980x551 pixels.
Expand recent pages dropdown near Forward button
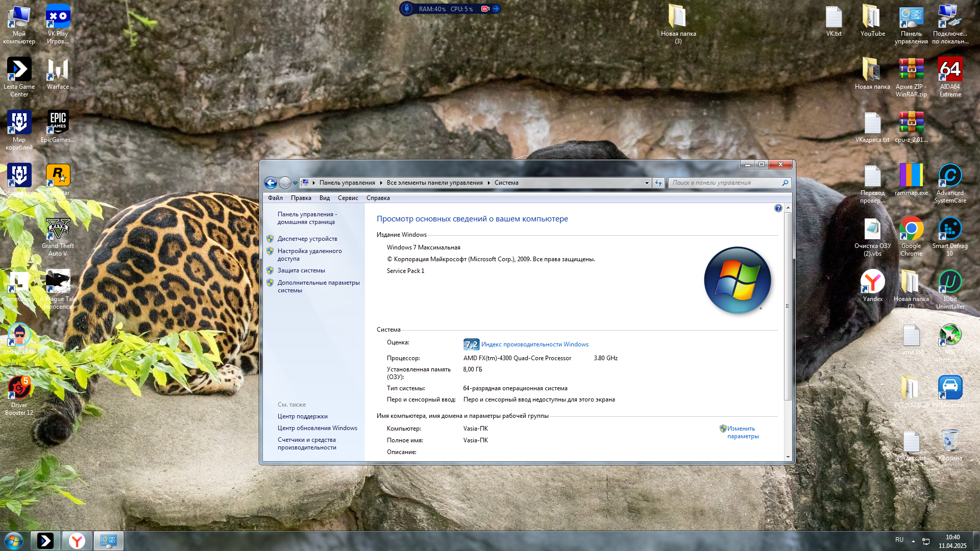click(295, 183)
